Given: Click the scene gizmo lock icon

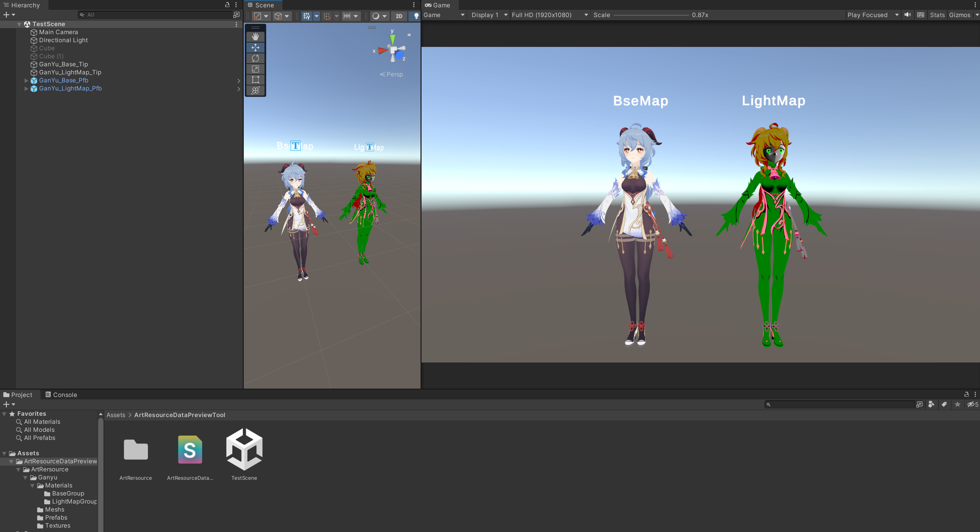Looking at the screenshot, I should pyautogui.click(x=409, y=35).
